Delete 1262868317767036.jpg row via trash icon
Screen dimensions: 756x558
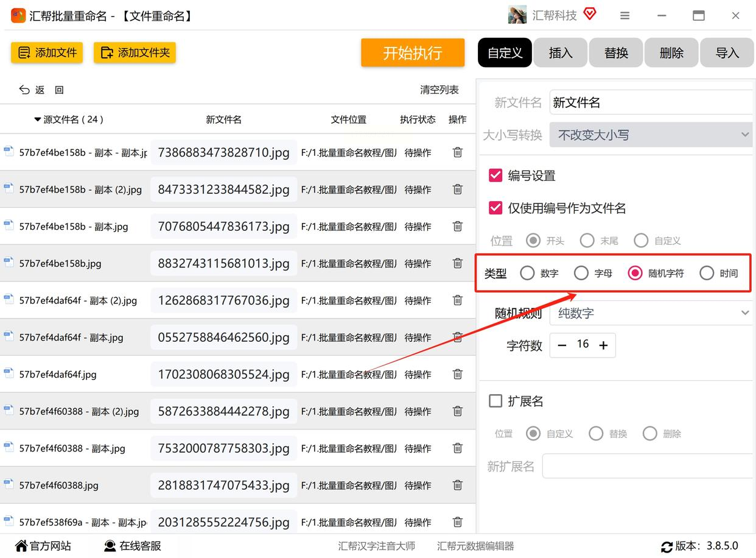(458, 300)
